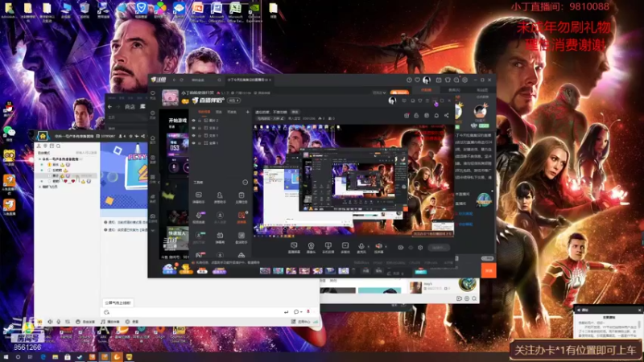The width and height of the screenshot is (644, 362).
Task: Toggle lock on first source row
Action: 200,121
